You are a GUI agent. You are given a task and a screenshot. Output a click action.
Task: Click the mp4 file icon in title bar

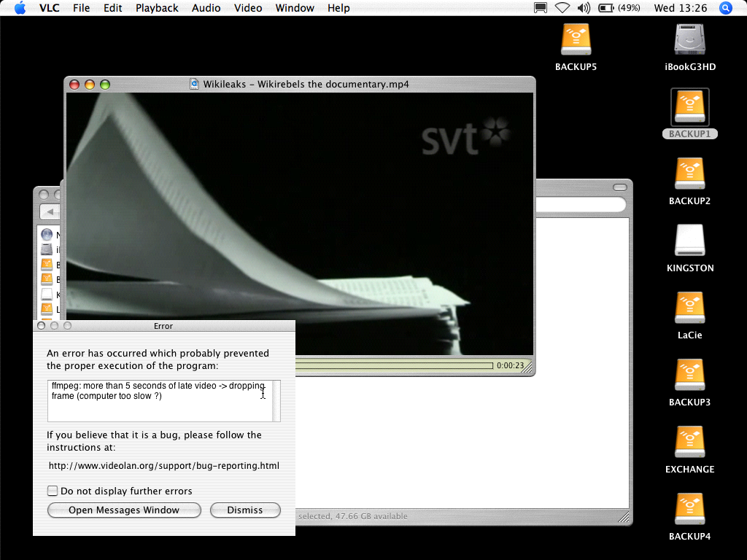[x=194, y=84]
